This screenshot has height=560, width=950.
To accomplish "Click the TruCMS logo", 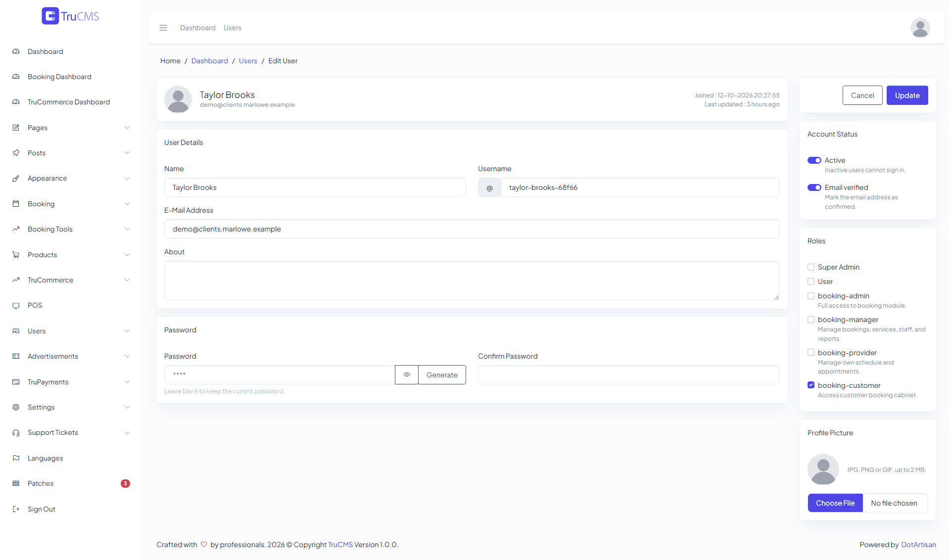I will pos(71,16).
